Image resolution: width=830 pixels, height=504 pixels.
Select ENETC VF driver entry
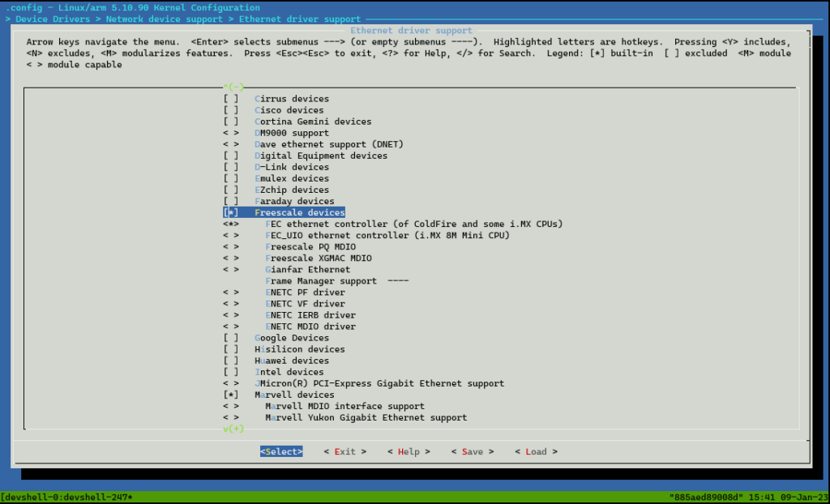pyautogui.click(x=284, y=304)
